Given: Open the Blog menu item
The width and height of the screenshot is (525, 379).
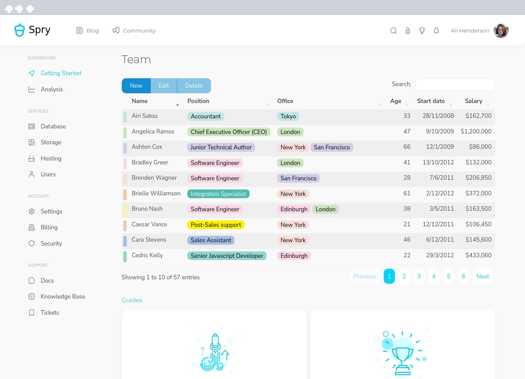Looking at the screenshot, I should [x=87, y=30].
